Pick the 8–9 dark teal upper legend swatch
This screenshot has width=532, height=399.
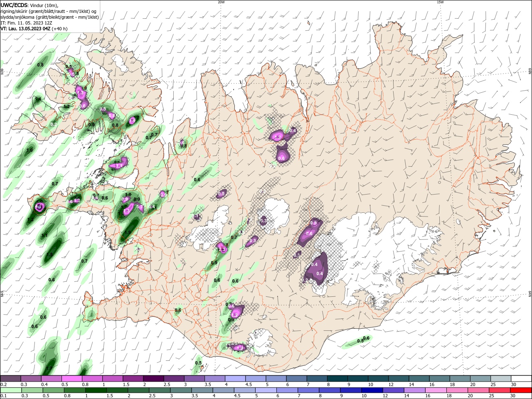coord(337,379)
